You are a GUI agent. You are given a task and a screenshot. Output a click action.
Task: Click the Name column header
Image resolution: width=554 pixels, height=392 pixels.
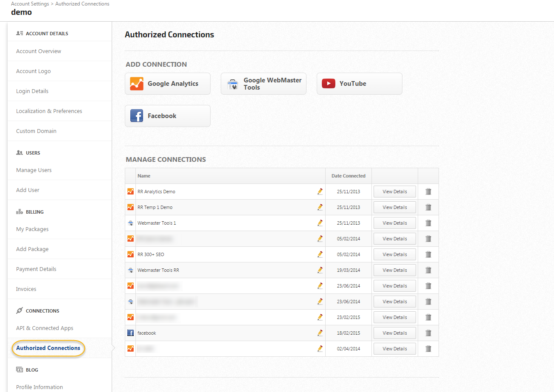(x=144, y=176)
